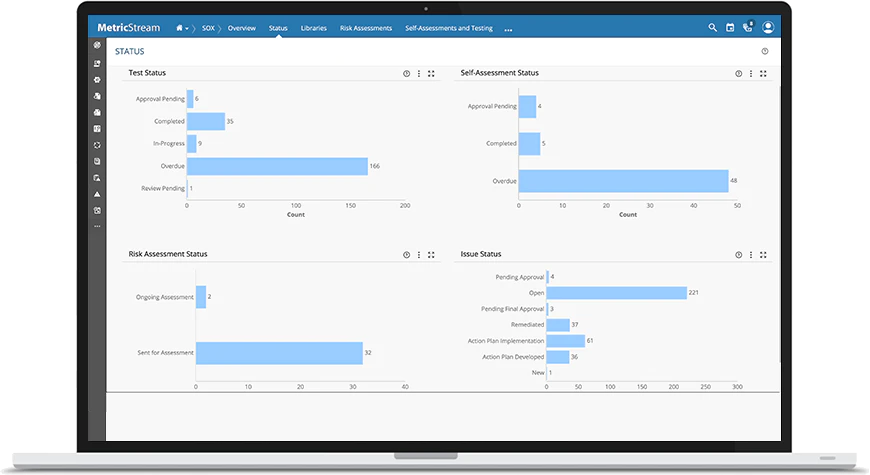Expand the more tabs ellipsis menu

[508, 29]
